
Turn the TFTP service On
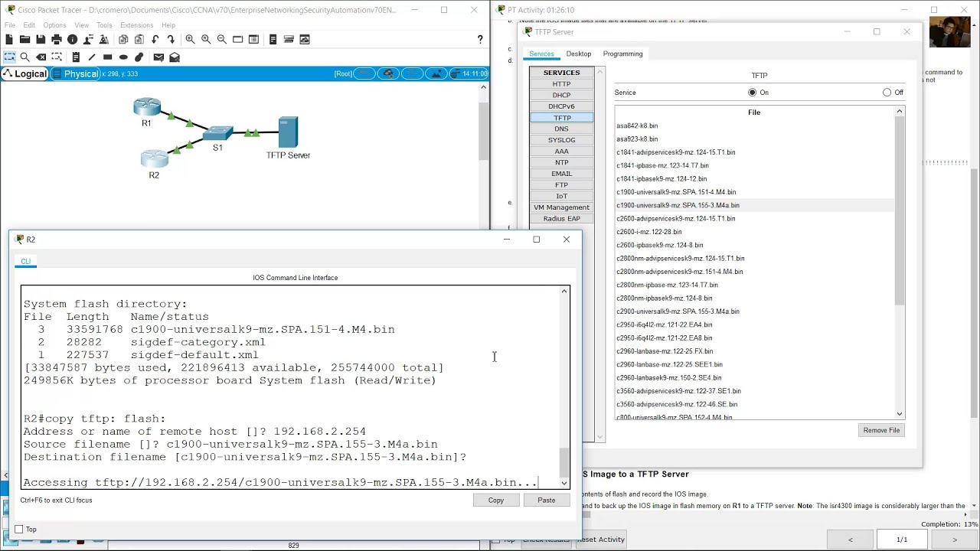(753, 93)
